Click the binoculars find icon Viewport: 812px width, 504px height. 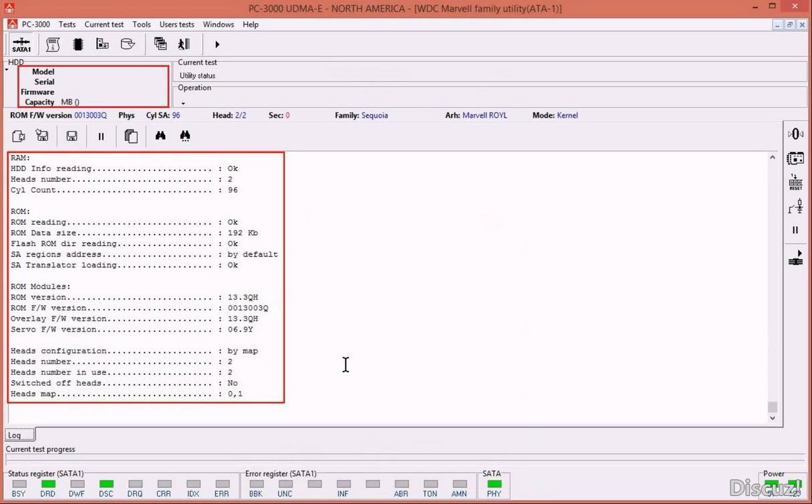pos(160,136)
